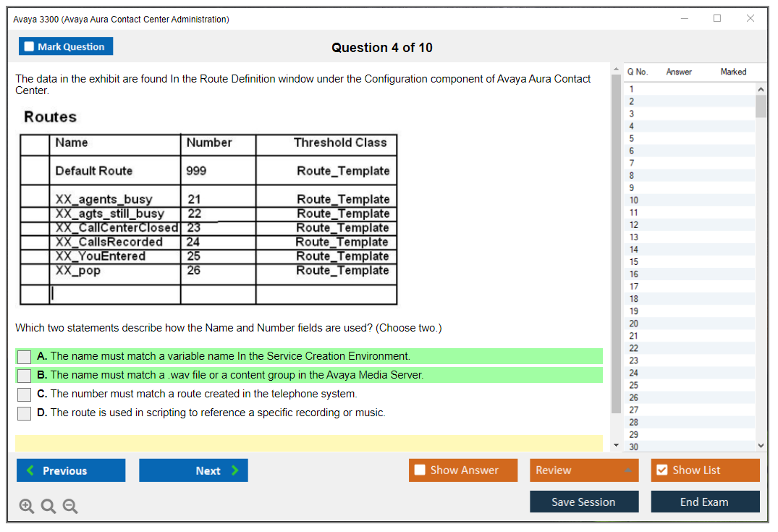The height and width of the screenshot is (532, 778).
Task: Click Save Session button
Action: pyautogui.click(x=584, y=502)
